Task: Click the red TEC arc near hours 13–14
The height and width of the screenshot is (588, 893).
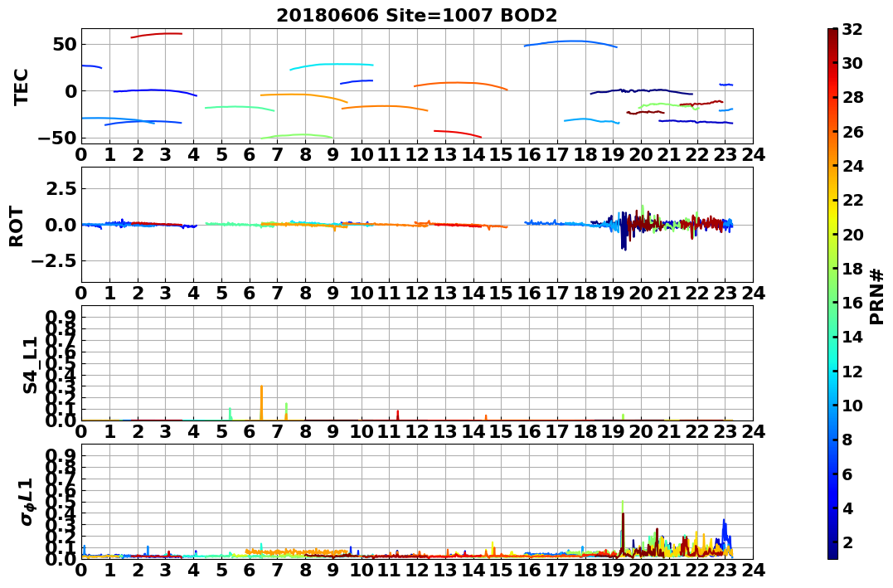Action: pos(458,134)
